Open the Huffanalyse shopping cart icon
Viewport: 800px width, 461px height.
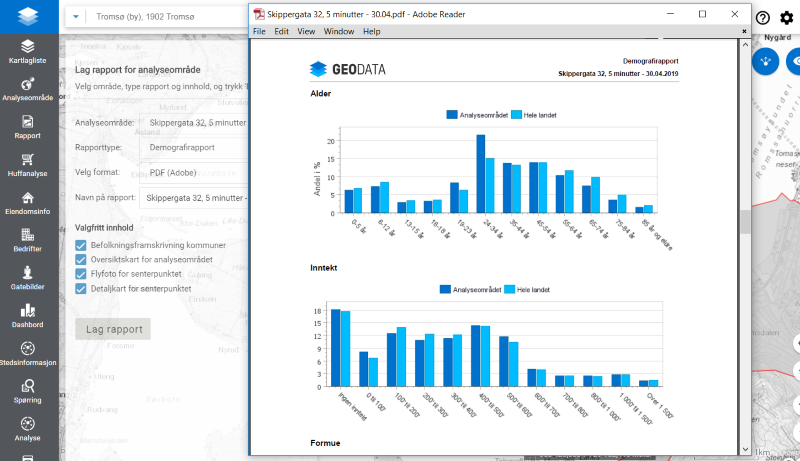click(27, 164)
